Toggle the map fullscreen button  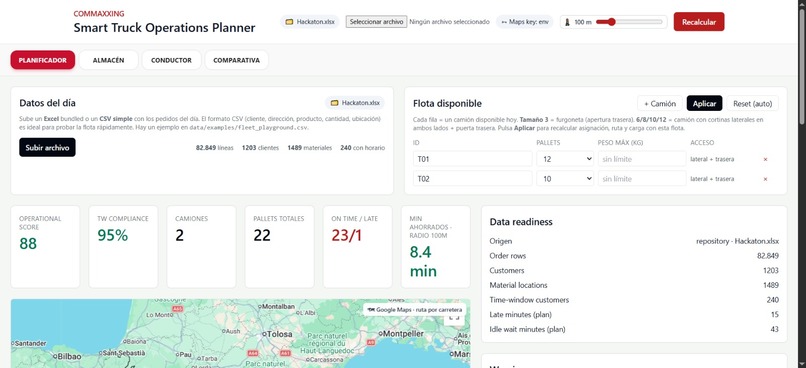454,318
